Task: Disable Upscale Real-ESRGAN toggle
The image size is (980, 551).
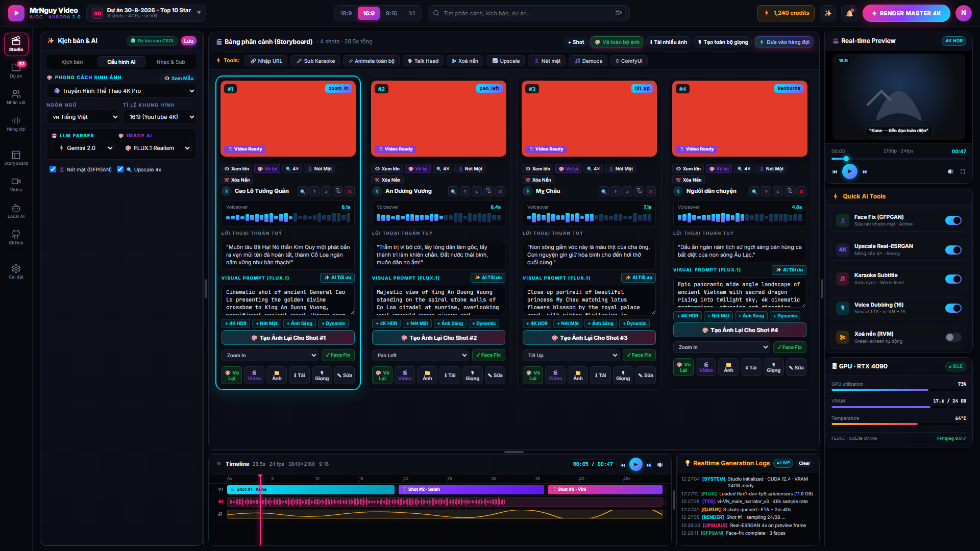Action: tap(953, 250)
